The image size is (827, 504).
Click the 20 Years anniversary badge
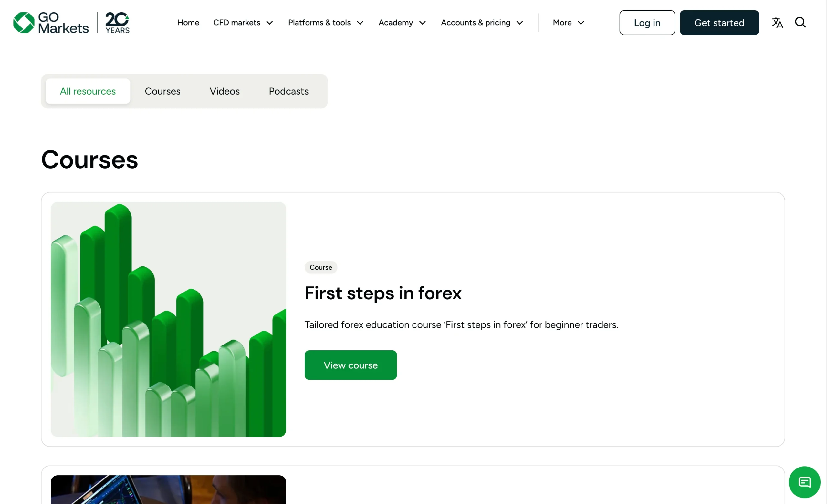point(118,23)
